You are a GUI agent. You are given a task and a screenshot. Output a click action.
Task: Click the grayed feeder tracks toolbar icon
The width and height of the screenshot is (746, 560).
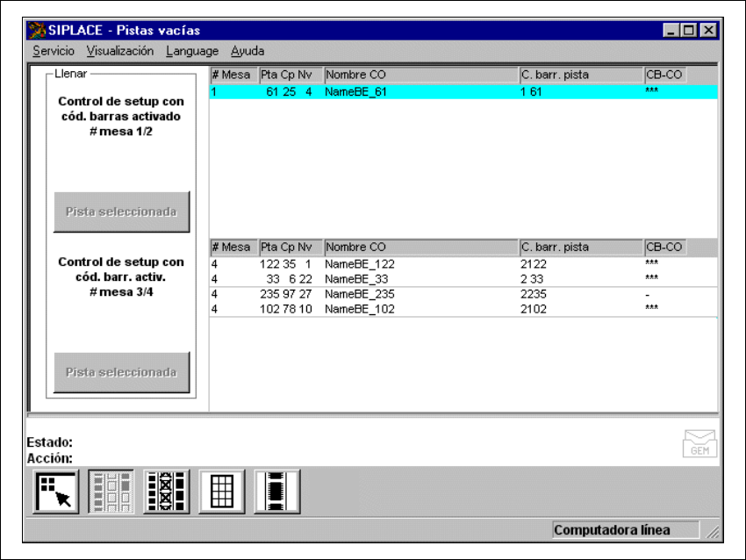pos(111,492)
